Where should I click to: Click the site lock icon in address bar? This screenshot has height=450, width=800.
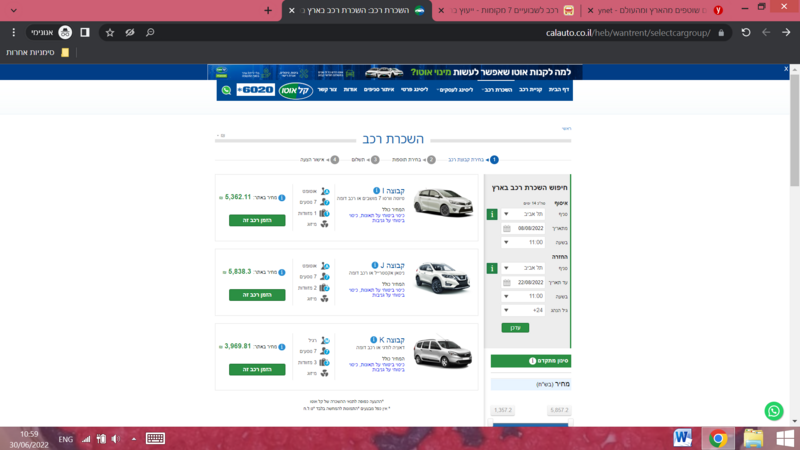721,33
